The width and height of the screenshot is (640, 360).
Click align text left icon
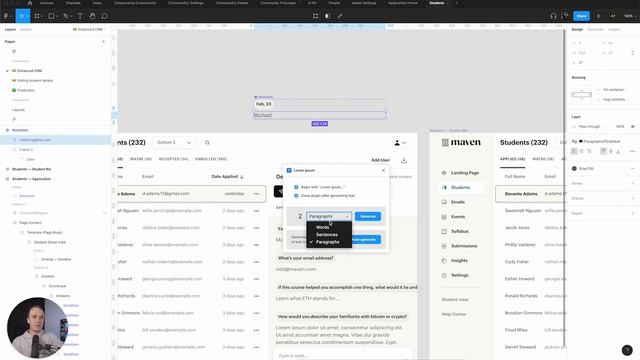(x=574, y=151)
